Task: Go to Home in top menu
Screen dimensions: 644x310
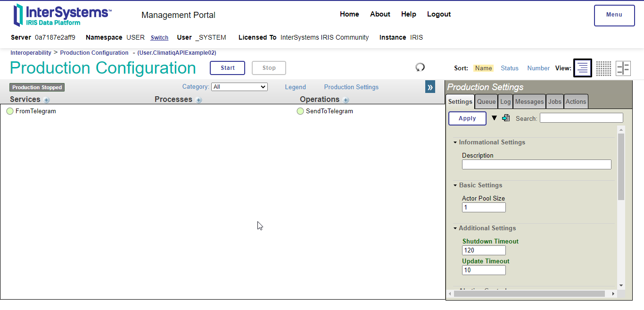Action: point(349,14)
